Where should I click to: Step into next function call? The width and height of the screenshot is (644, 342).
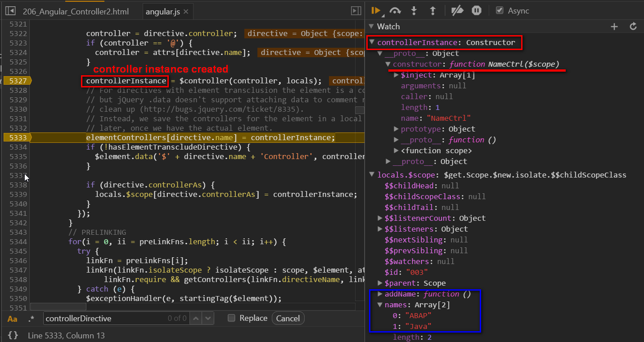414,11
